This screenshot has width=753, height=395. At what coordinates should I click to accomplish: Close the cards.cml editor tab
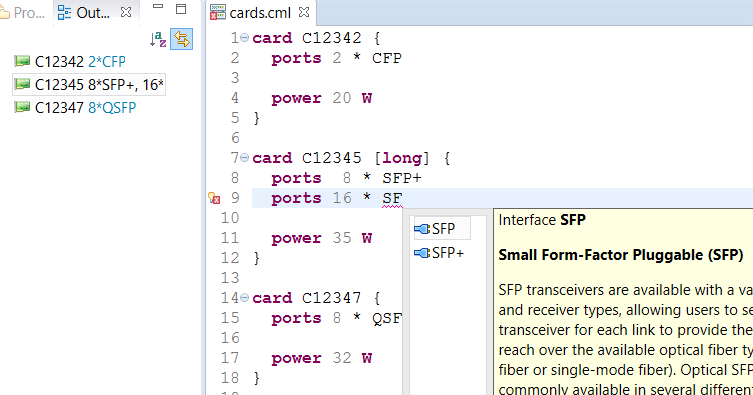[x=304, y=12]
